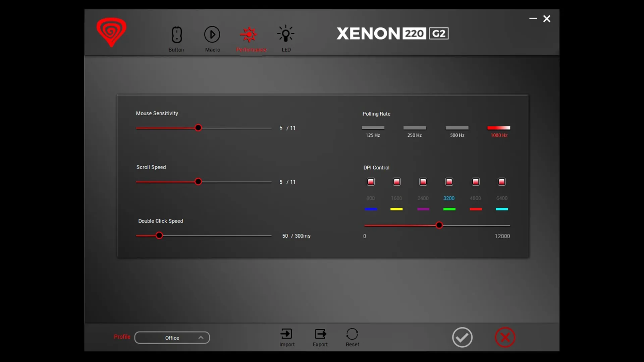Click the cyan color swatch under 6400
This screenshot has height=362, width=644.
point(502,209)
